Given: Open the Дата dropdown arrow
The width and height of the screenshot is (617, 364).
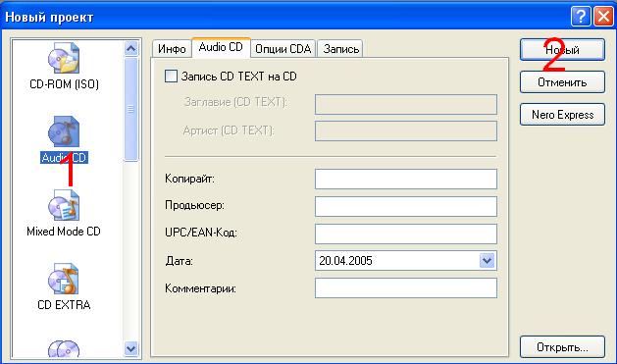Looking at the screenshot, I should click(487, 261).
